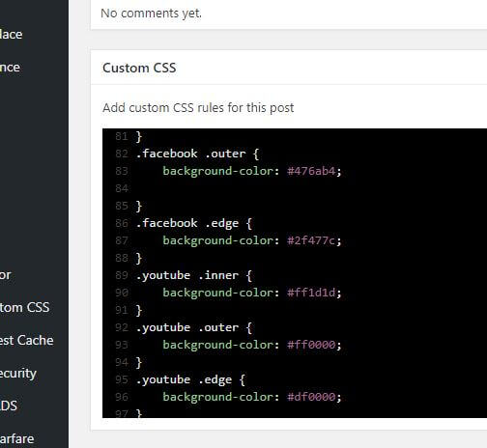Click the sidebar item ending in 'or'
The image size is (487, 448).
[6, 275]
